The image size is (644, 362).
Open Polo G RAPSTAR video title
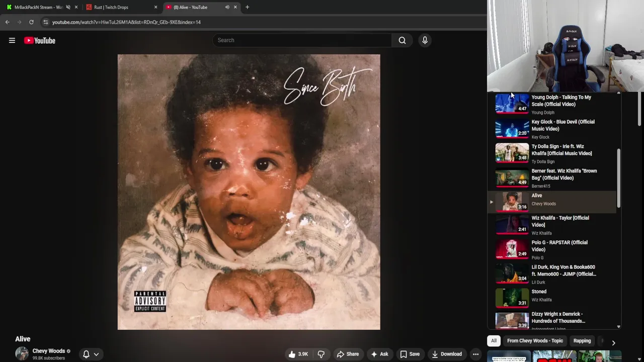pos(559,246)
